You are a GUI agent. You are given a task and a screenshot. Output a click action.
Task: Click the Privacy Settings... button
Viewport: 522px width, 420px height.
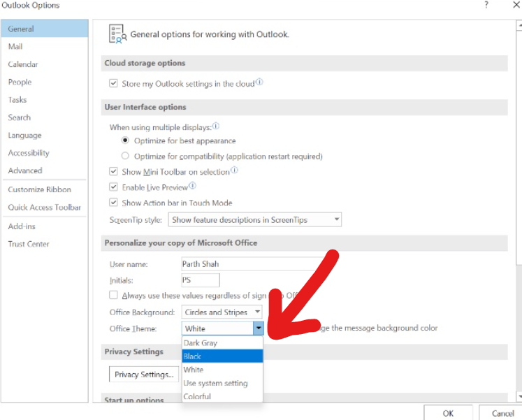(x=144, y=375)
